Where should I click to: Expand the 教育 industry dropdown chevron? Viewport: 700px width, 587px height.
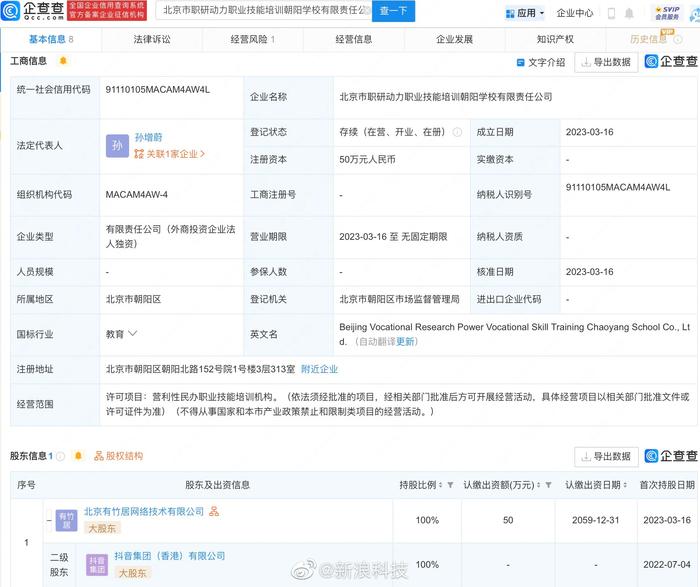coord(133,333)
